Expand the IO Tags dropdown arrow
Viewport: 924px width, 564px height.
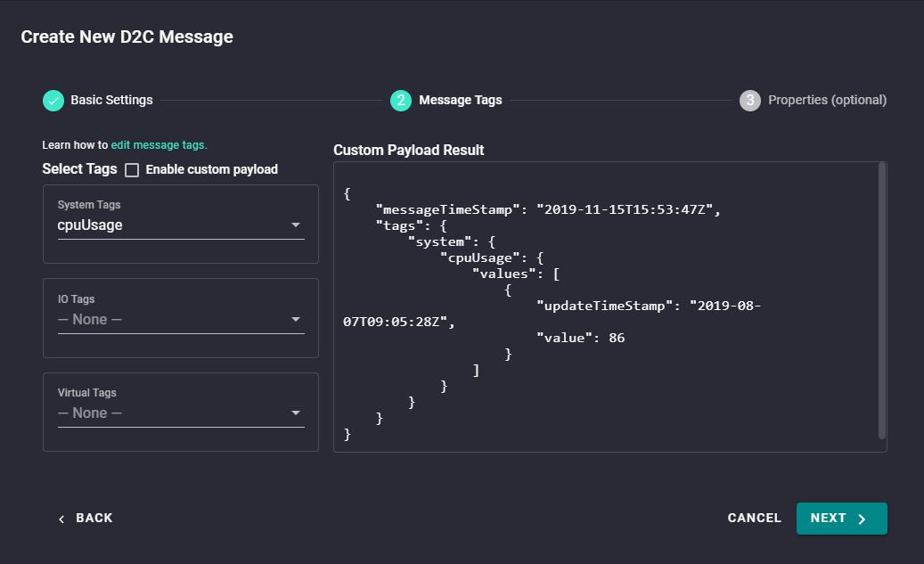296,320
